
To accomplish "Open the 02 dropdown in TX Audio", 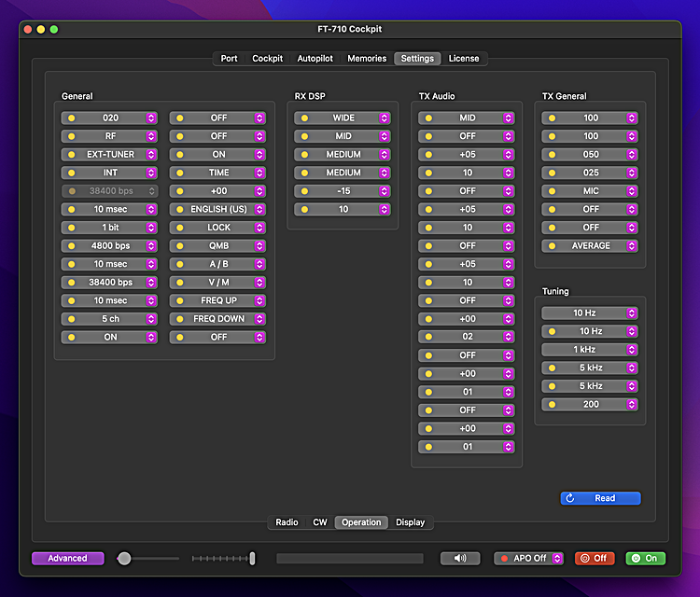I will point(467,337).
